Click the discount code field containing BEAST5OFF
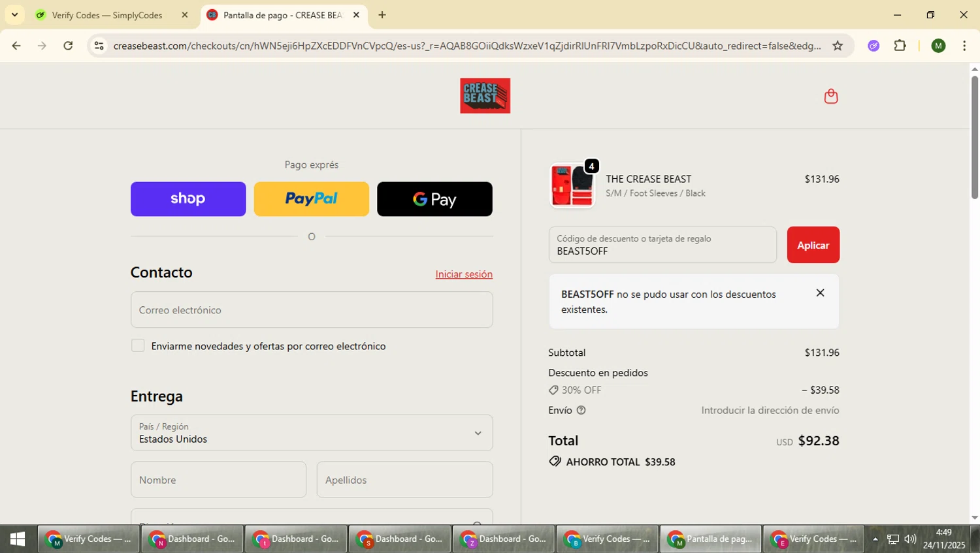Viewport: 980px width, 553px height. point(662,245)
